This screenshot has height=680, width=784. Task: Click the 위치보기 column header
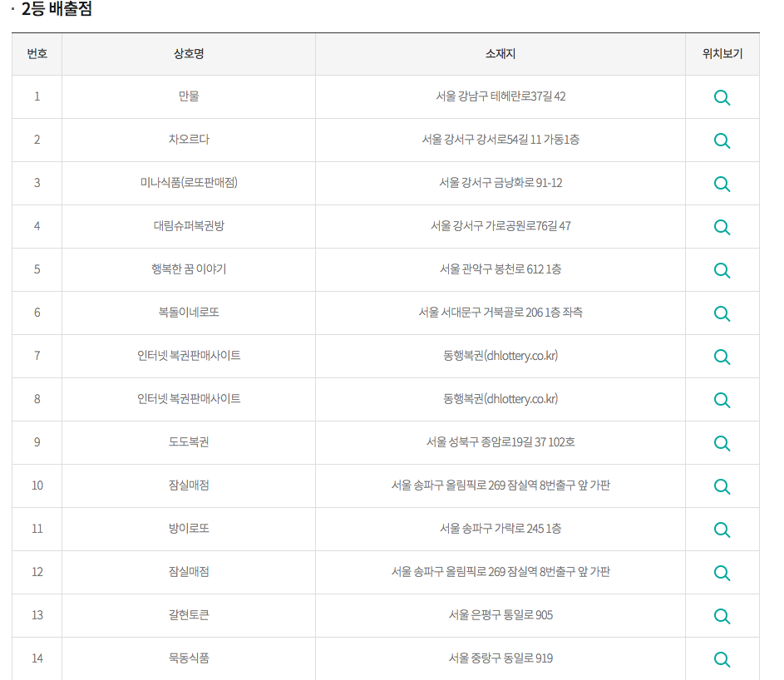point(722,54)
